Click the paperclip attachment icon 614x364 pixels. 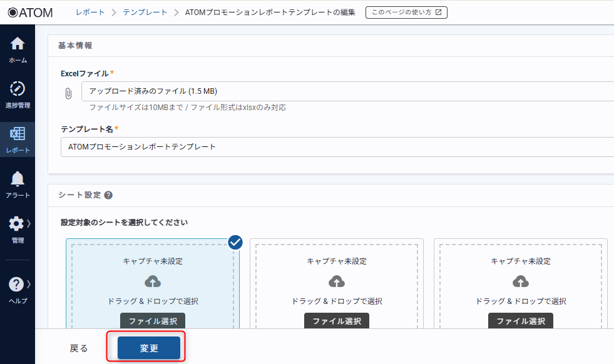68,93
